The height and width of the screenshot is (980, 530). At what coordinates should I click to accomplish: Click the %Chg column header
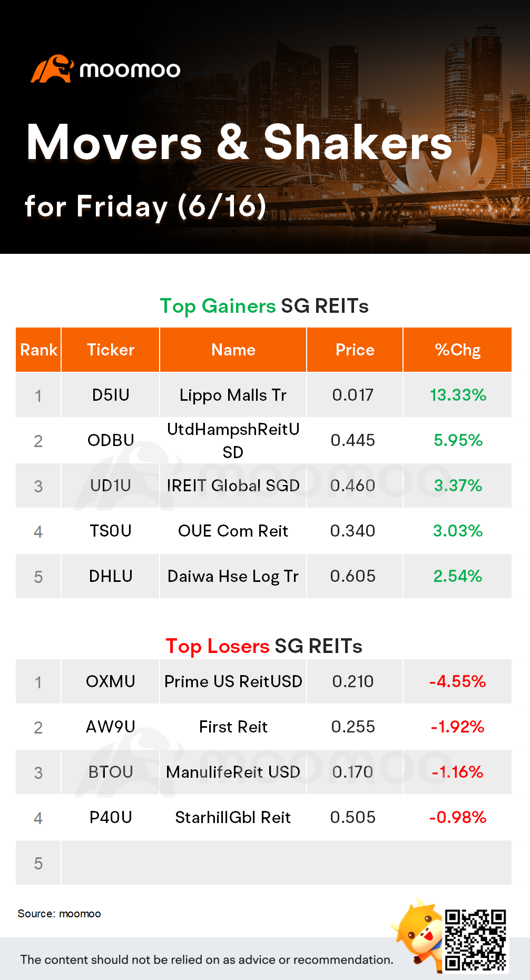tap(457, 350)
